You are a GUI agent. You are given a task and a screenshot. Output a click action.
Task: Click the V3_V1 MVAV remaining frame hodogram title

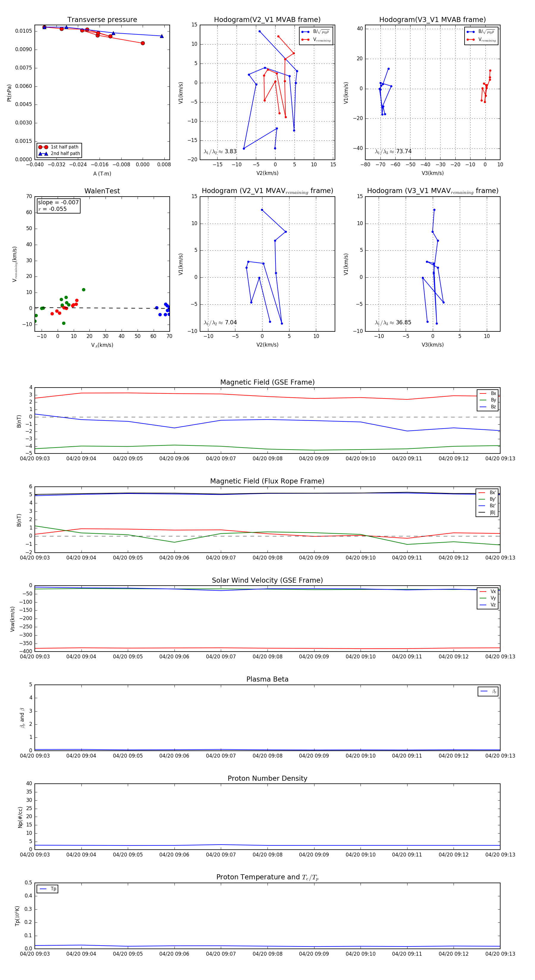432,191
